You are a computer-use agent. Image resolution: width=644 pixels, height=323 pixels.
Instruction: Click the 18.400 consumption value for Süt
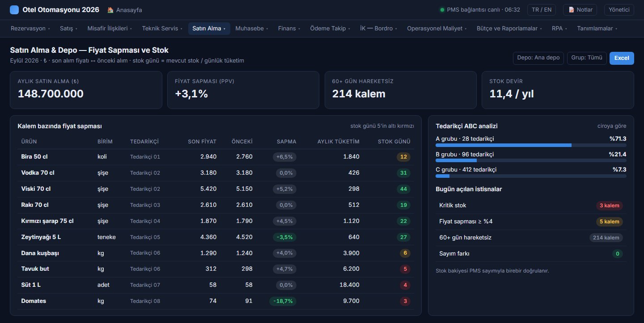(349, 285)
